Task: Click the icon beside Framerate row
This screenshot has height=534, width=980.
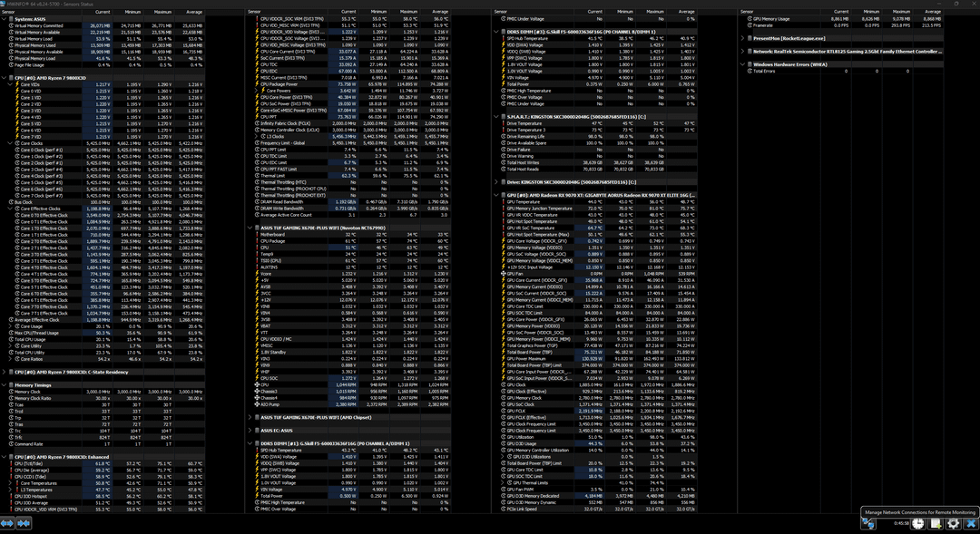Action: pos(750,25)
